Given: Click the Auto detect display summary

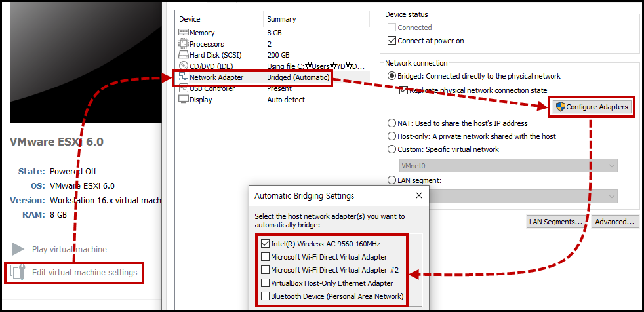Looking at the screenshot, I should (287, 100).
